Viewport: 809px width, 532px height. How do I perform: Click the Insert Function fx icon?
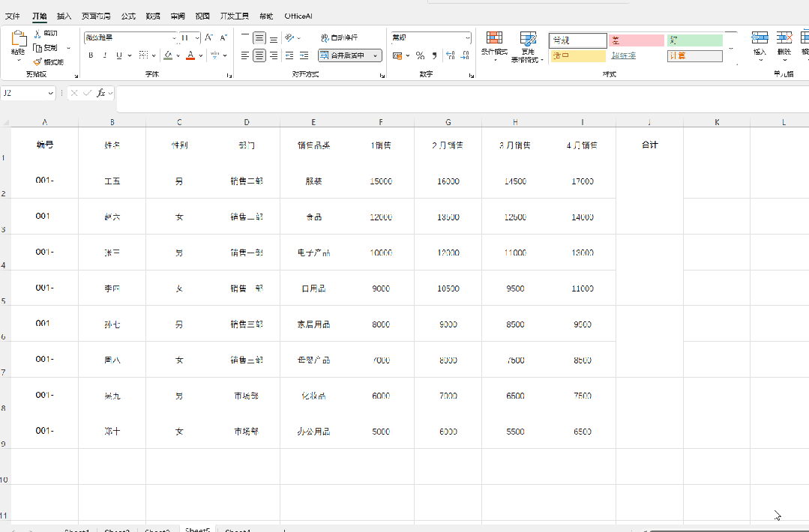point(101,94)
